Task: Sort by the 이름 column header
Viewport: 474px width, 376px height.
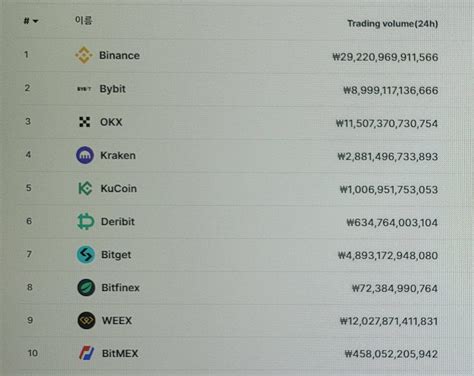Action: 83,21
